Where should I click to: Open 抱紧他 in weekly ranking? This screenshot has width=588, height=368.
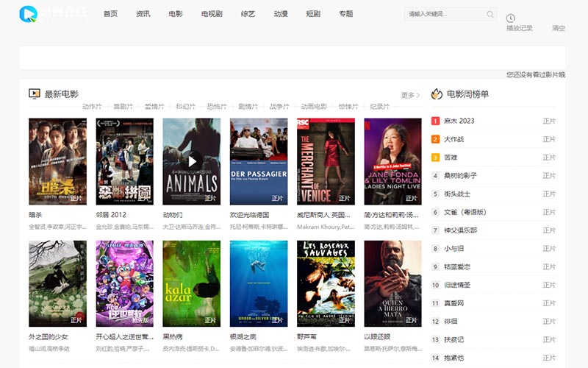453,358
